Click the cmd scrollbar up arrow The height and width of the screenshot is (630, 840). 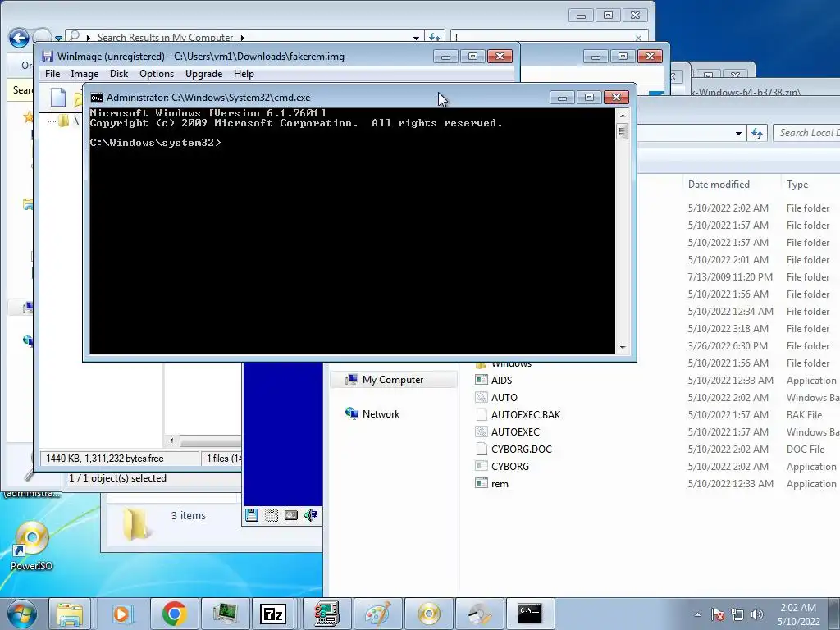(x=623, y=115)
